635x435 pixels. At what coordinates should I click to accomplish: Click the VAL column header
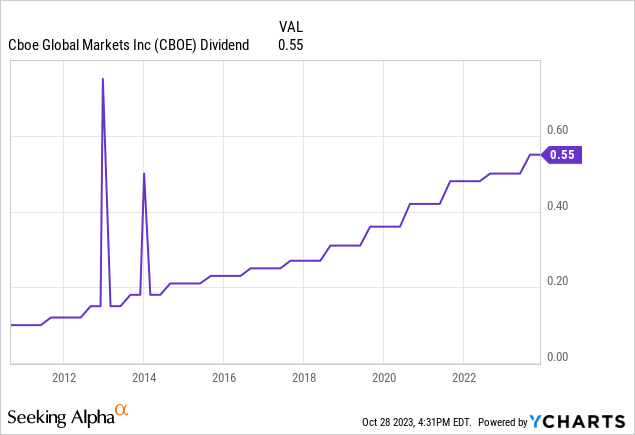tap(289, 25)
